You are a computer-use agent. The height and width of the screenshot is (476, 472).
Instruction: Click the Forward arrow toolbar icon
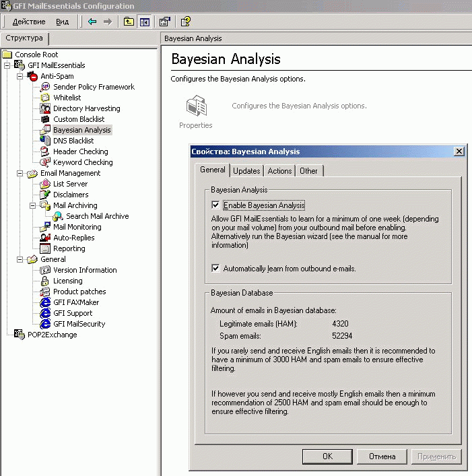108,22
